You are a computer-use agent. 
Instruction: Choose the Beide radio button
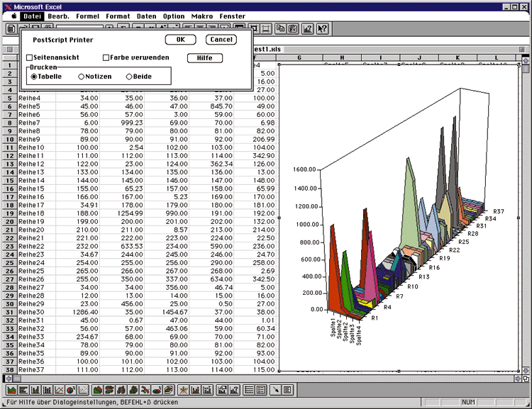[128, 77]
